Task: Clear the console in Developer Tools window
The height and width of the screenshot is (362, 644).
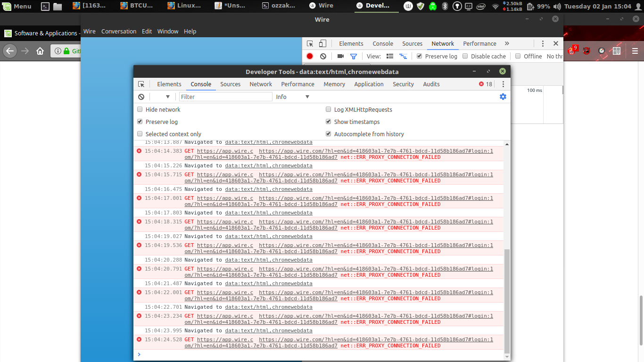Action: tap(141, 97)
